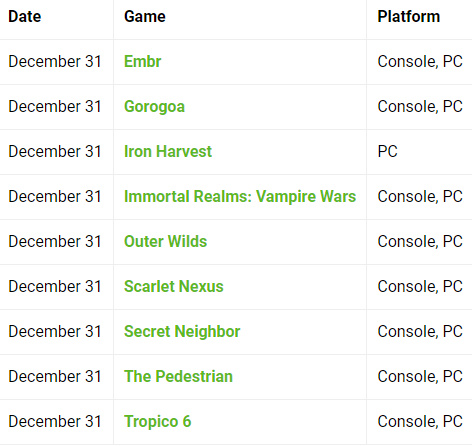Select the December 31 date for Embr

[x=55, y=62]
